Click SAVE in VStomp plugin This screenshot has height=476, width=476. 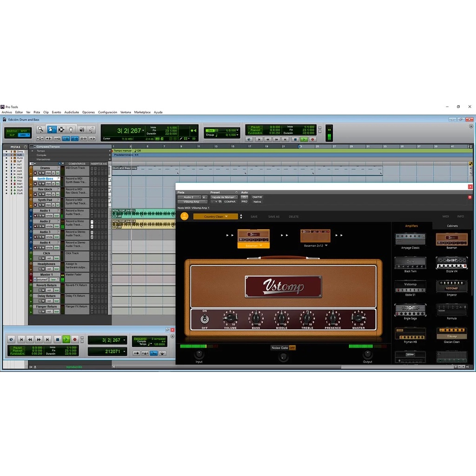pos(254,217)
